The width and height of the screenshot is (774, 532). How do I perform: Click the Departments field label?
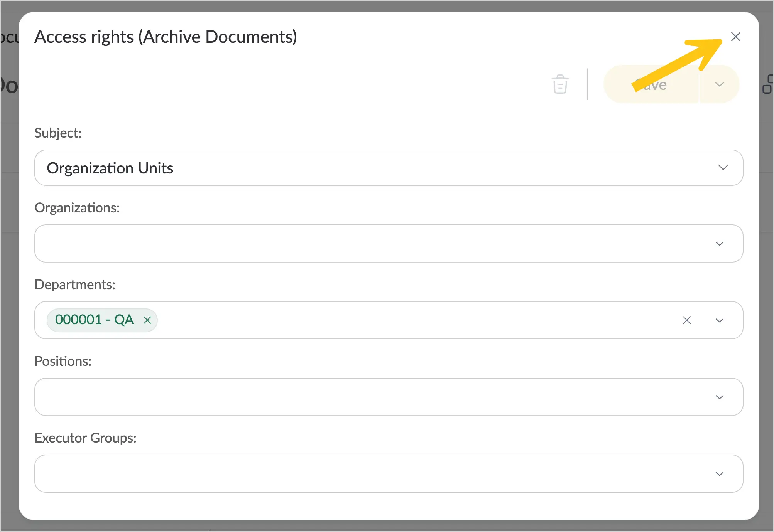click(x=75, y=285)
